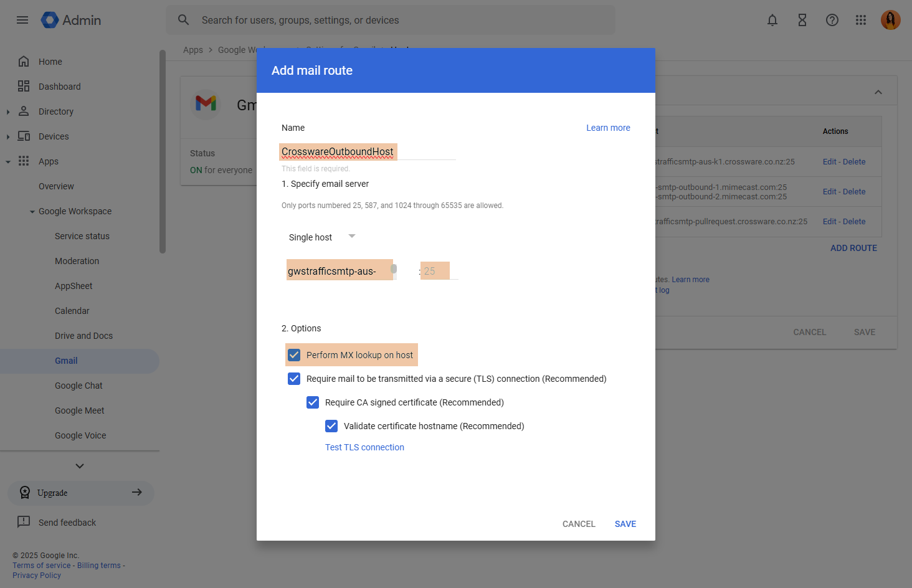Screen dimensions: 912x588
Task: Toggle Require CA signed certificate checkbox
Action: pyautogui.click(x=313, y=402)
